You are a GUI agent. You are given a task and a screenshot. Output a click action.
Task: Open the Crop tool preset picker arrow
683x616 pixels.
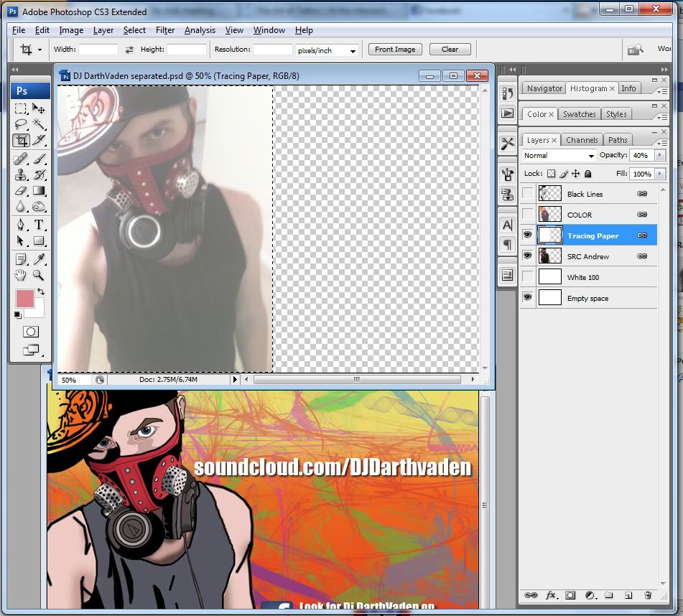[x=40, y=50]
